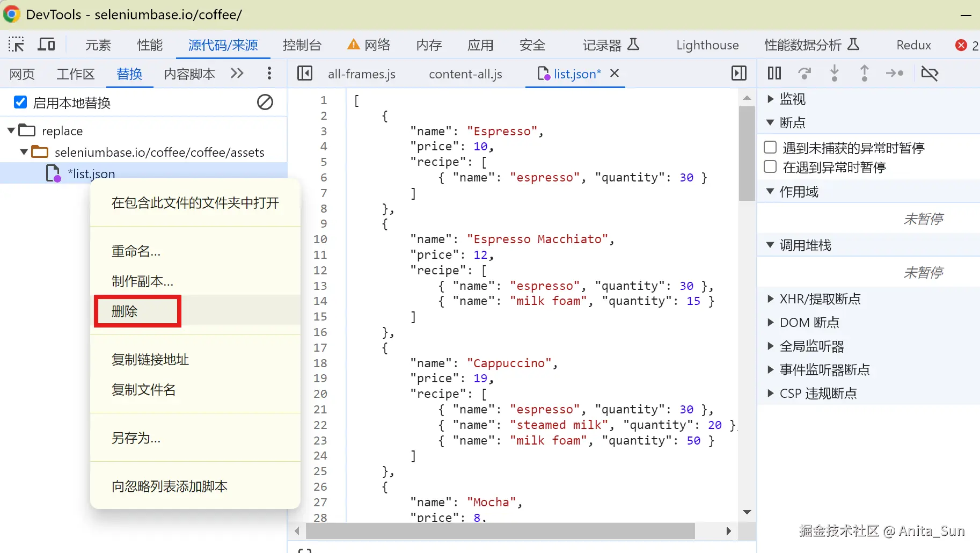This screenshot has height=553, width=980.
Task: Choose 重命名... from context menu
Action: (195, 251)
